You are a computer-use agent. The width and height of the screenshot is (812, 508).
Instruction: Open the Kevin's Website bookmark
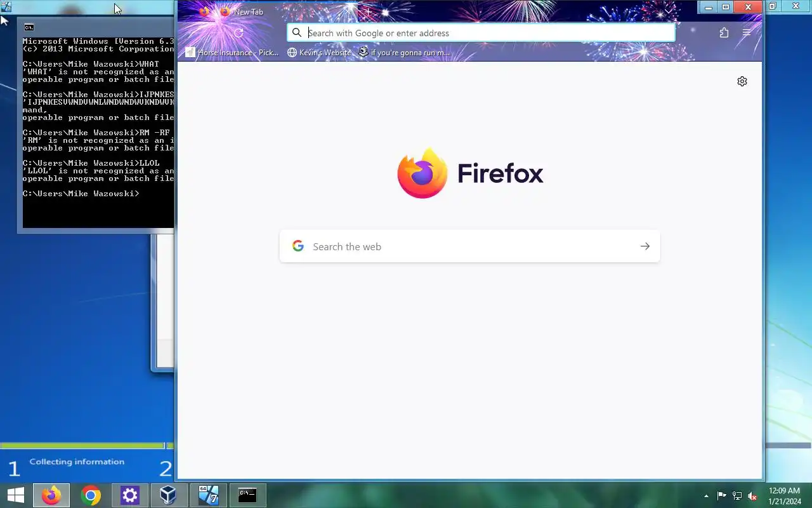(319, 52)
